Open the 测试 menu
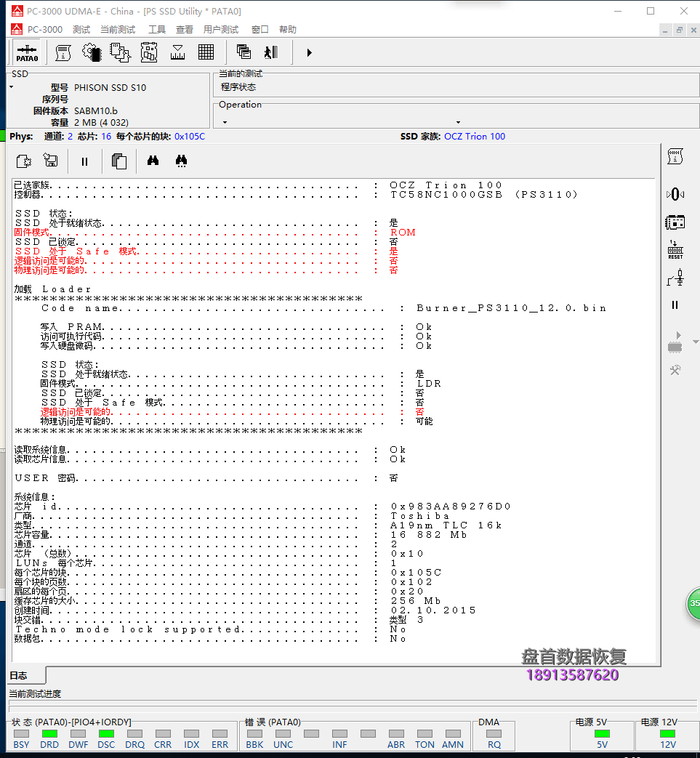700x758 pixels. click(81, 30)
